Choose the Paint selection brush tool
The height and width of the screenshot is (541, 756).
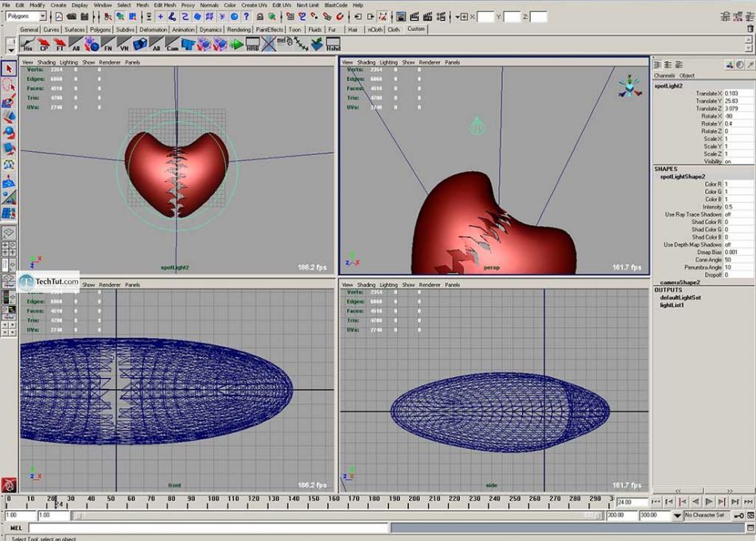pos(9,101)
